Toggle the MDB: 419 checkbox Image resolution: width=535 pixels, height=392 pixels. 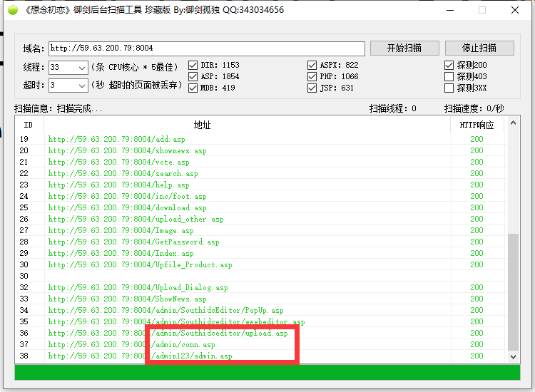[x=193, y=88]
